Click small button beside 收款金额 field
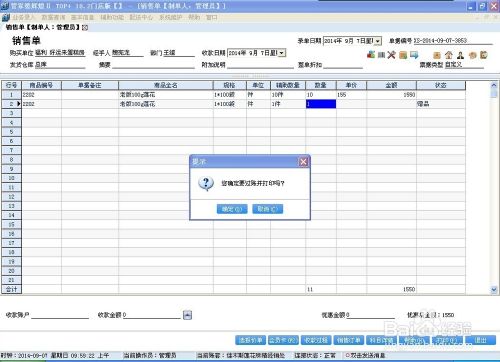This screenshot has width=500, height=362. [188, 315]
